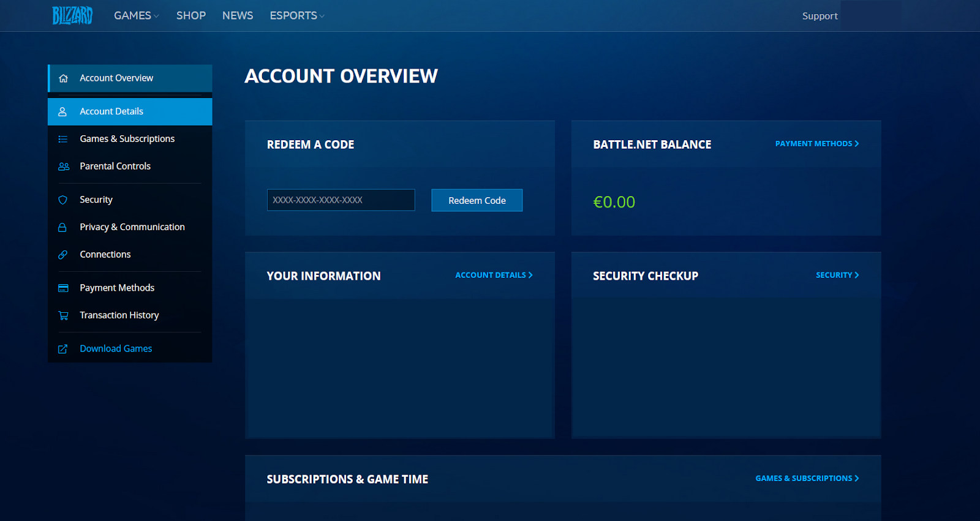Open Security link in Security Checkup card
This screenshot has height=521, width=980.
[837, 275]
